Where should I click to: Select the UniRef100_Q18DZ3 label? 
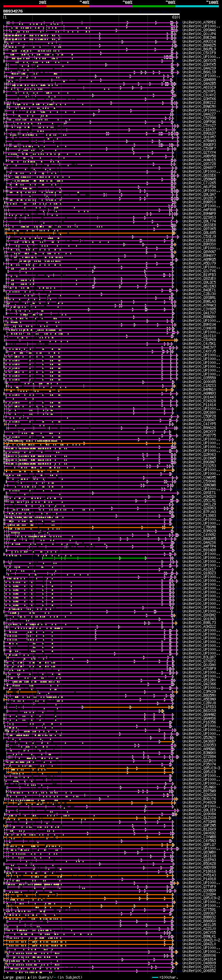pyautogui.click(x=199, y=573)
